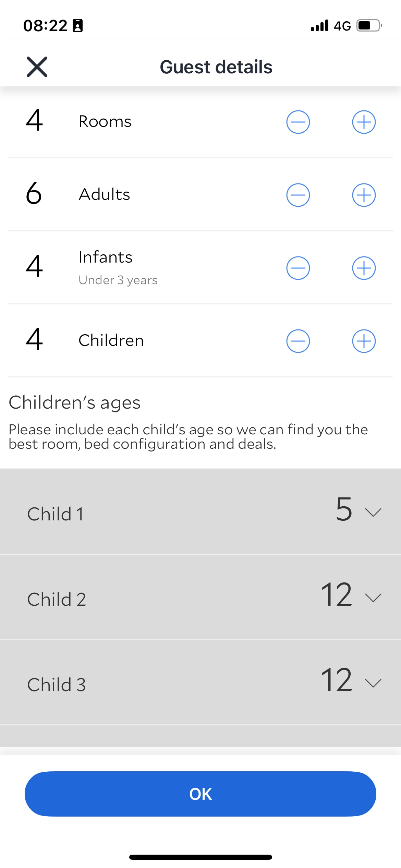Tap the Rooms count number
The image size is (401, 868).
click(34, 120)
